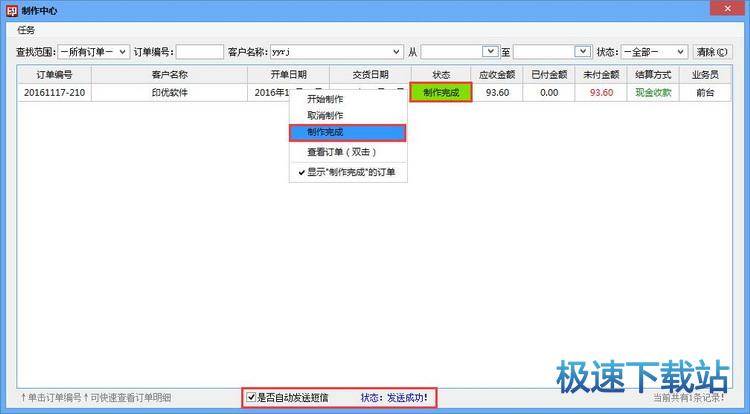Click the green 制作完成 status cell
Screen dimensions: 750x414
[x=441, y=92]
